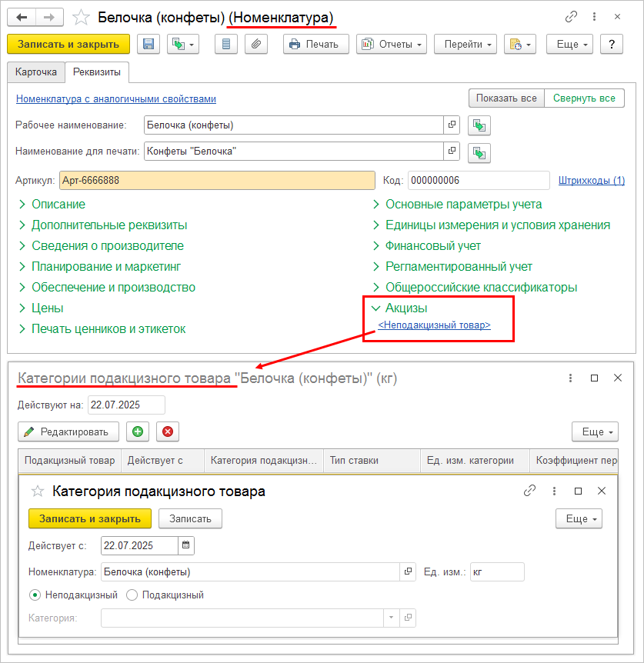Go back with the left arrow button

(x=22, y=18)
